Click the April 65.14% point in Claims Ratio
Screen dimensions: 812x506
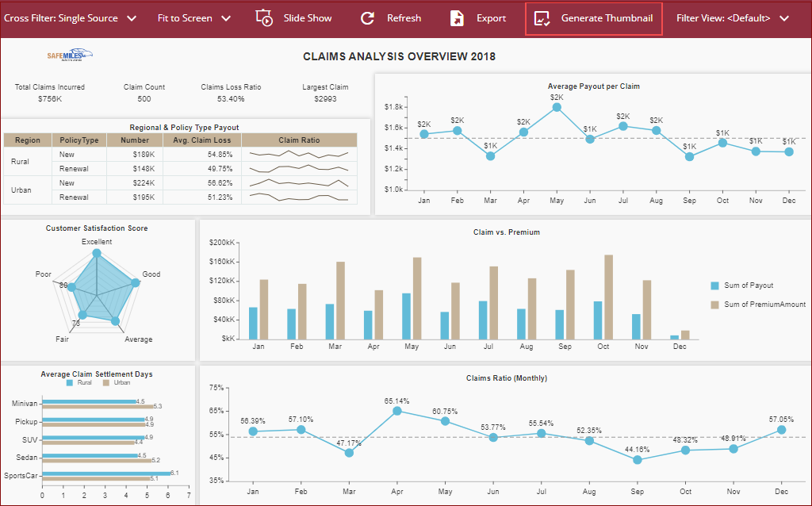(396, 411)
